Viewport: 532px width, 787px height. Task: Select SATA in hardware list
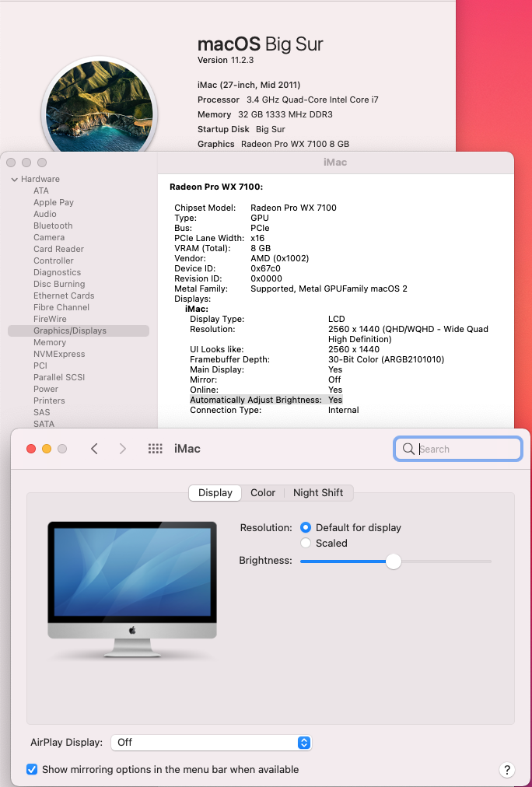click(44, 424)
